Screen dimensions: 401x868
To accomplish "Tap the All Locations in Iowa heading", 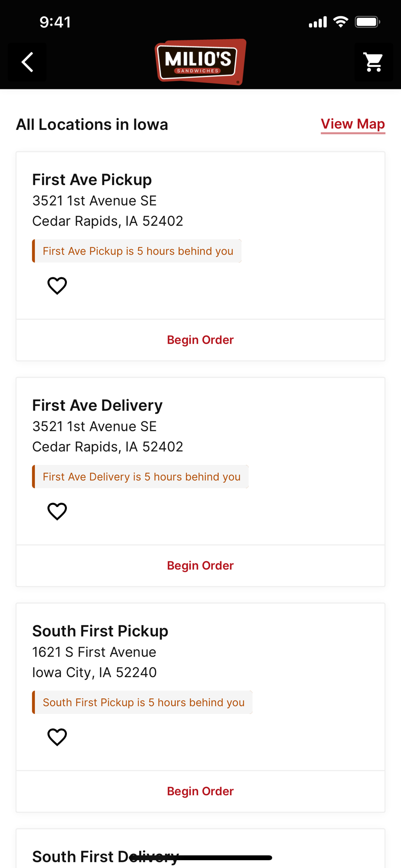I will click(x=92, y=125).
